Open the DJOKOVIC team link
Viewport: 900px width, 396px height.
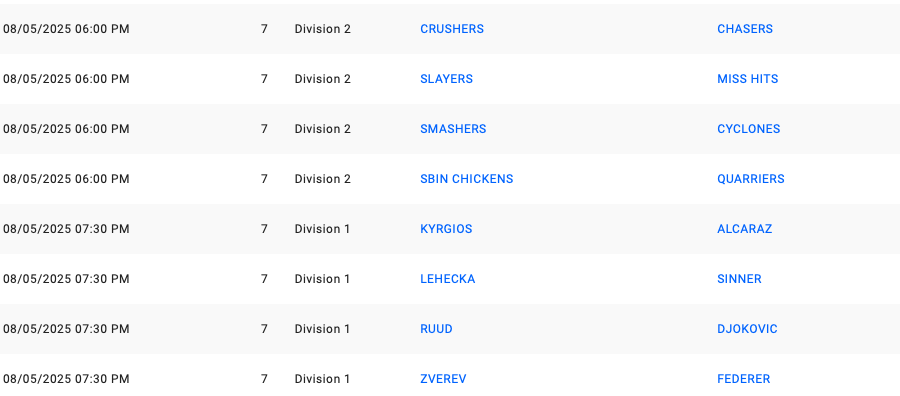[x=747, y=328]
